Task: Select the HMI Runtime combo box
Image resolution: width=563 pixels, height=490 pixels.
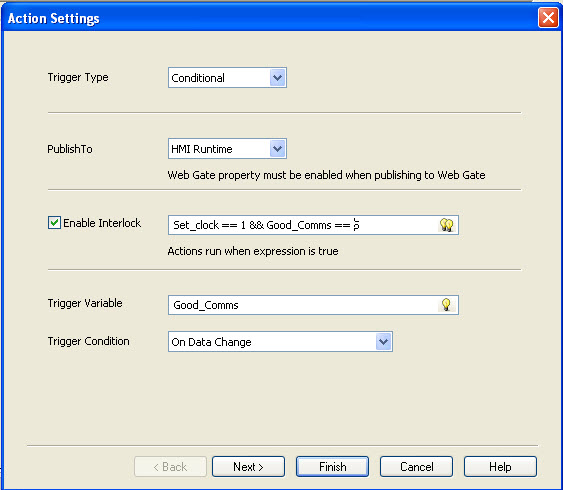Action: 227,149
